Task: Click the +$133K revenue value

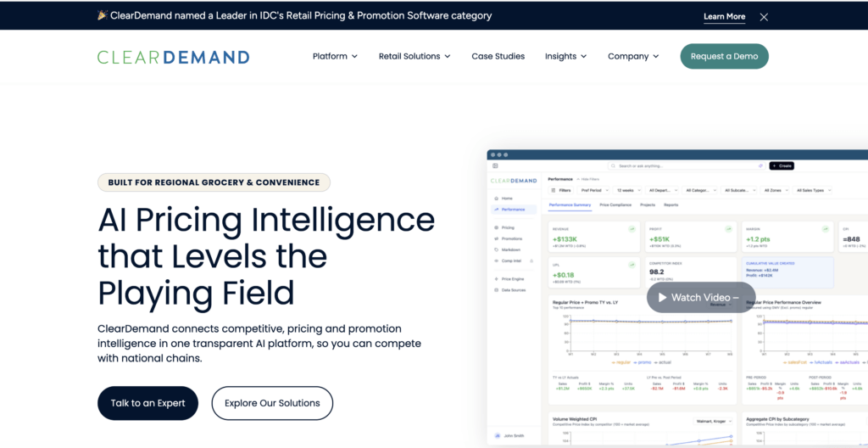Action: tap(565, 239)
